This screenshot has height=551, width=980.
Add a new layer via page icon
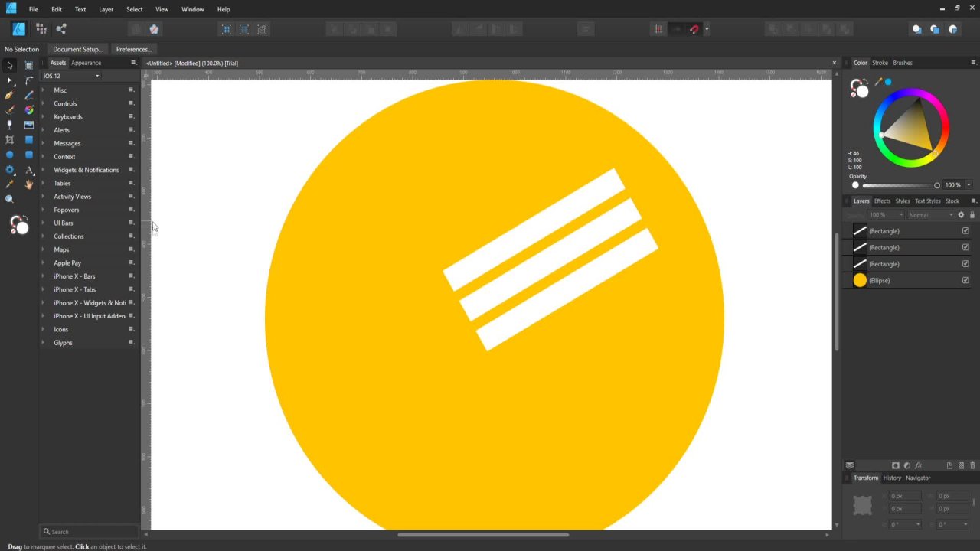(x=950, y=465)
